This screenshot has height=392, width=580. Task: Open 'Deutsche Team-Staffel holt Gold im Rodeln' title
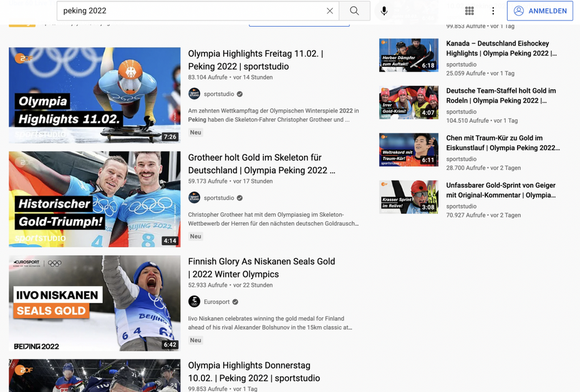pos(501,96)
